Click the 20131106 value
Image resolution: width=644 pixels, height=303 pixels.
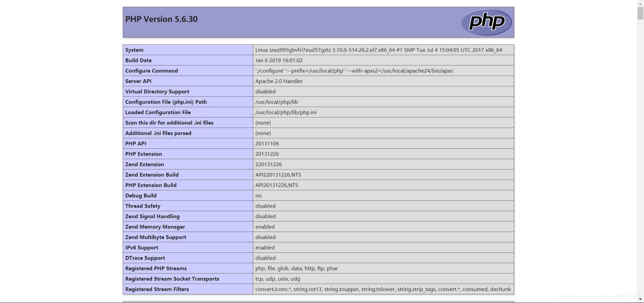[267, 144]
